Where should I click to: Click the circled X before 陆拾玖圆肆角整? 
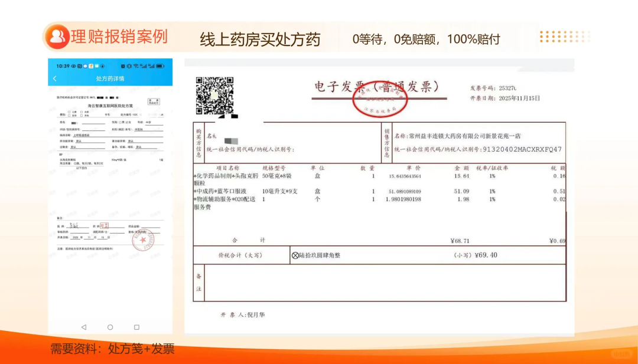coord(295,255)
